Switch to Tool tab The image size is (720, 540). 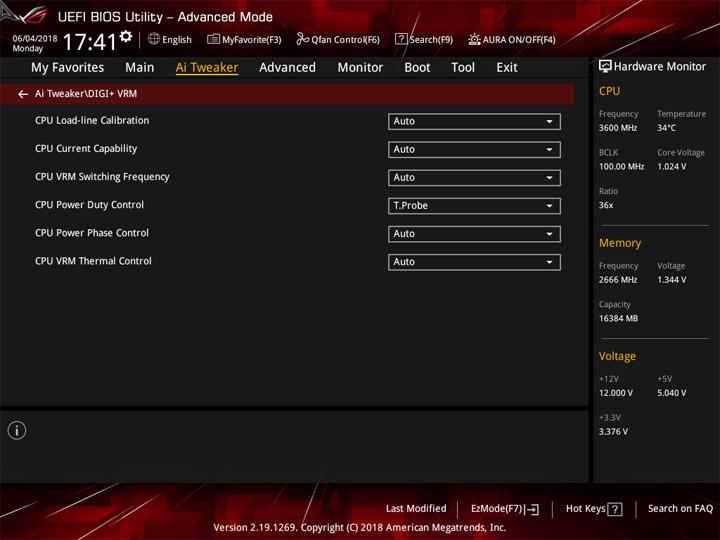click(x=463, y=68)
